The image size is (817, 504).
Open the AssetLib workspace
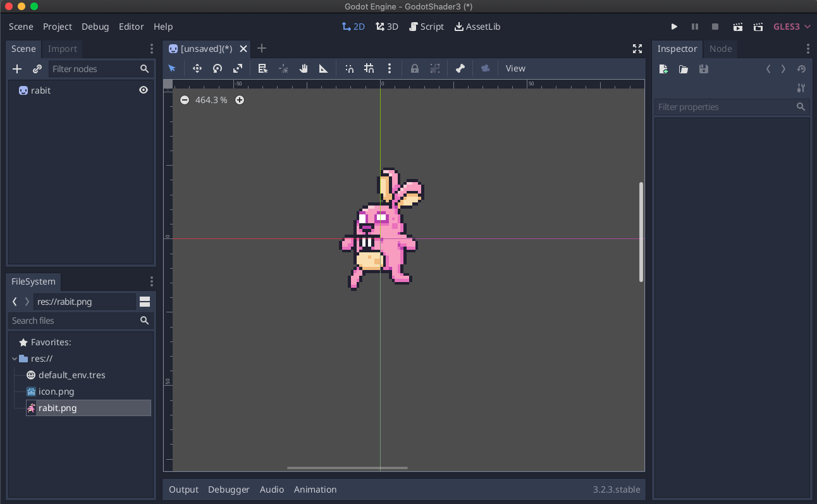(x=477, y=27)
